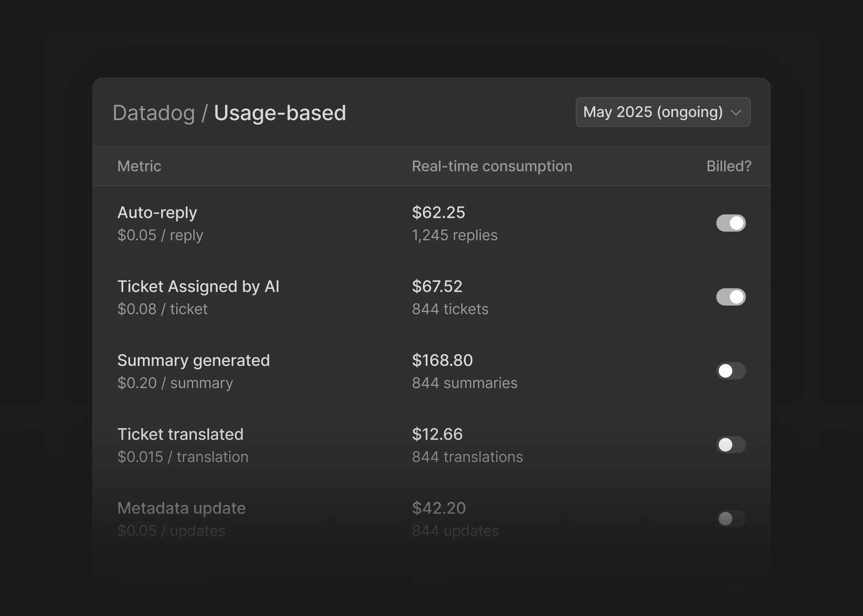Switch on Ticket translated billing toggle

click(x=730, y=444)
